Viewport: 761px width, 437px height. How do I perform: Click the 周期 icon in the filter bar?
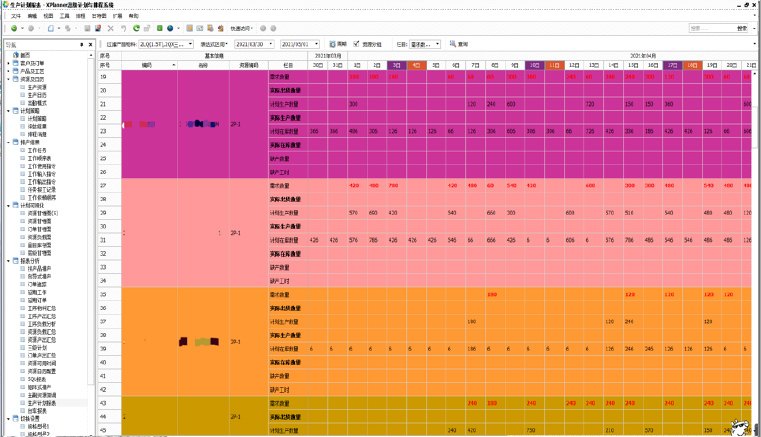[x=332, y=44]
